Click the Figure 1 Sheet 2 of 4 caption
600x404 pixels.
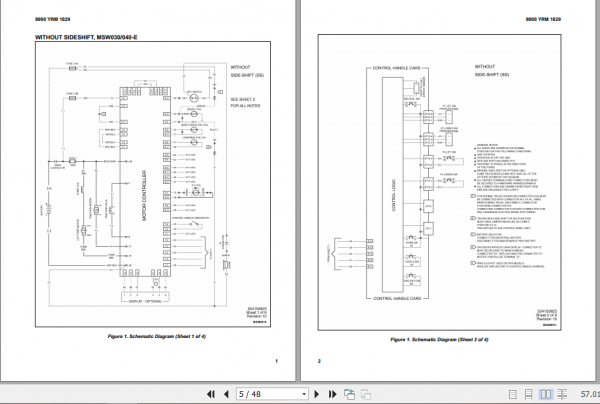click(x=439, y=340)
